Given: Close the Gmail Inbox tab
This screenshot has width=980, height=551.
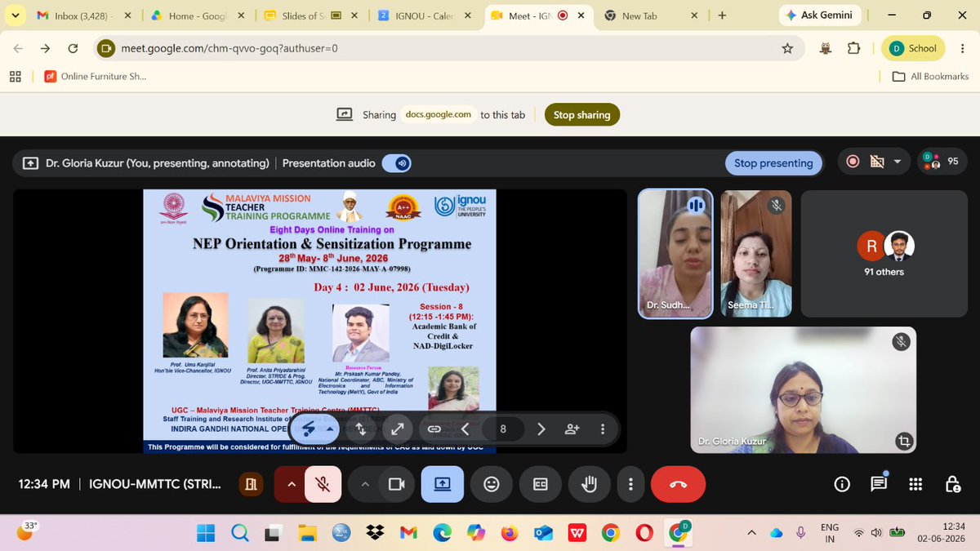Looking at the screenshot, I should point(128,15).
